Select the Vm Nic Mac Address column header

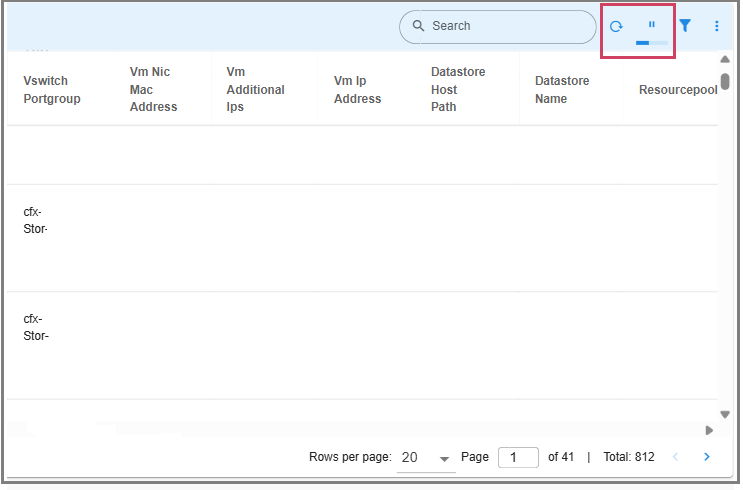153,89
